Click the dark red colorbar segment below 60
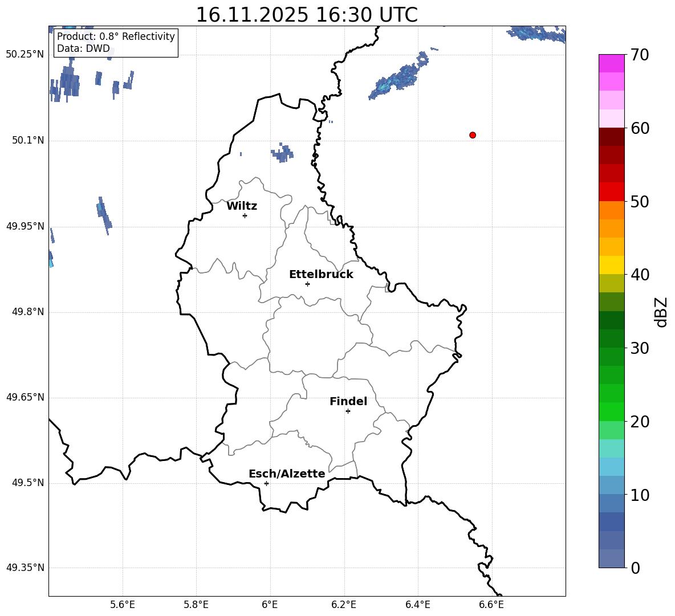Image resolution: width=675 pixels, height=616 pixels. click(x=612, y=137)
